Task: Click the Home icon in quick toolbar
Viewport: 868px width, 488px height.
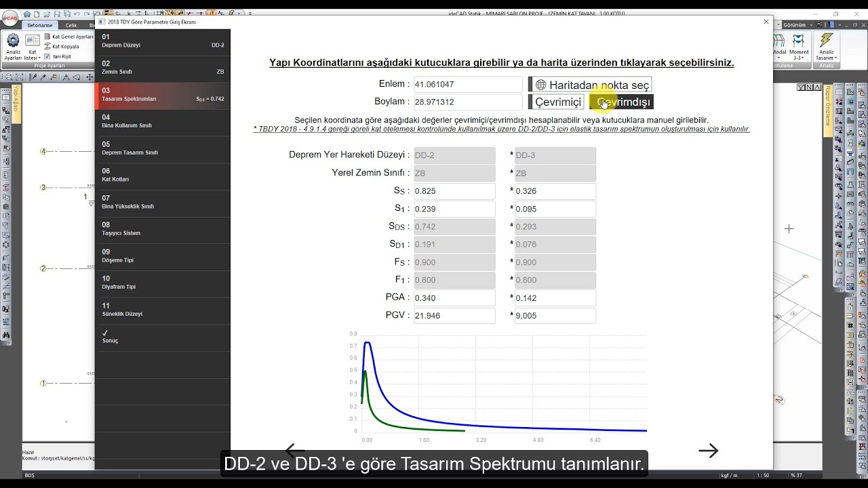Action: (x=27, y=14)
